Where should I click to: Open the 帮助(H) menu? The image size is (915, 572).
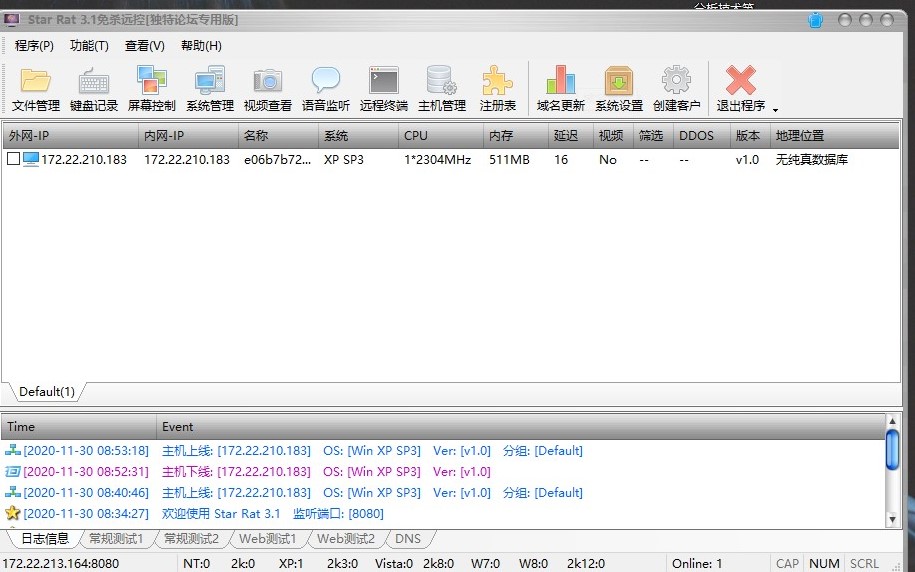(201, 46)
